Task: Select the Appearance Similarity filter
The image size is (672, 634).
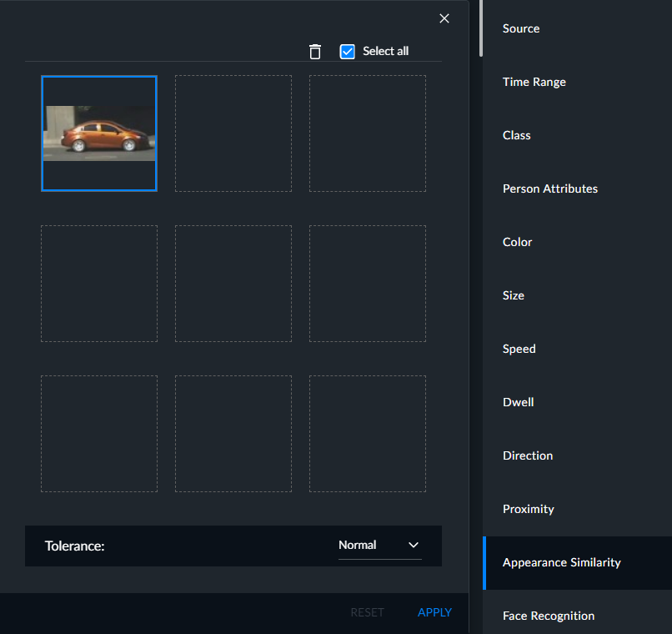Action: [577, 563]
